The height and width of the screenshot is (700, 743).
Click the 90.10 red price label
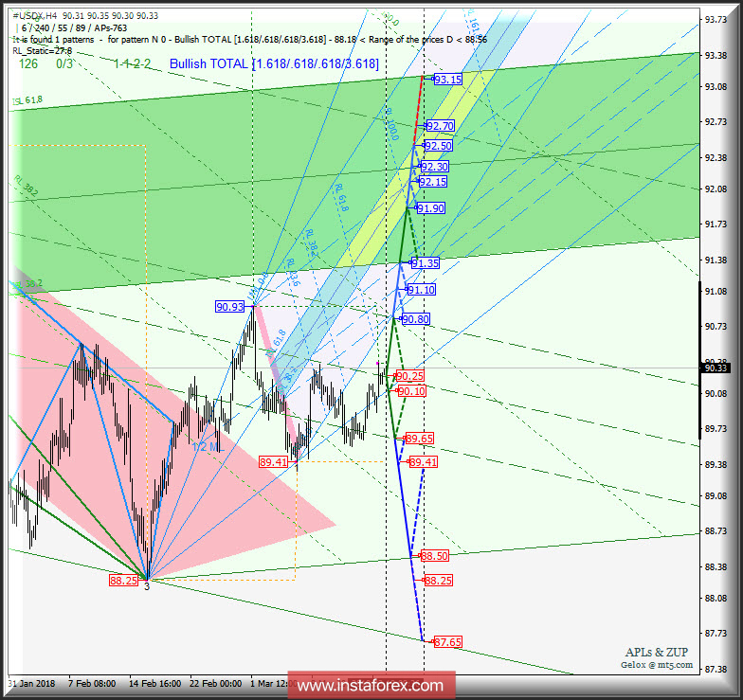click(x=411, y=391)
